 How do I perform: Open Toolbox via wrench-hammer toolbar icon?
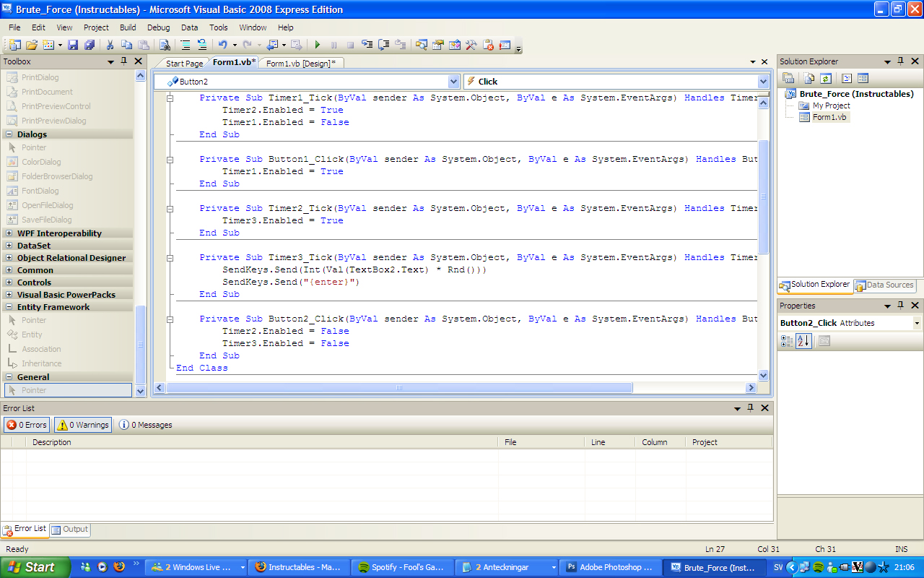pos(471,45)
